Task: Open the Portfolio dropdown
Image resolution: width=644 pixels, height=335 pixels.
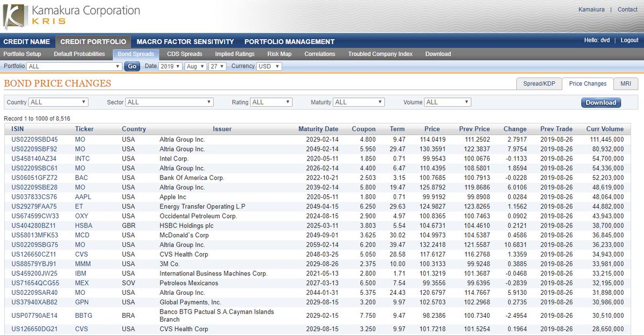Action: (x=74, y=66)
